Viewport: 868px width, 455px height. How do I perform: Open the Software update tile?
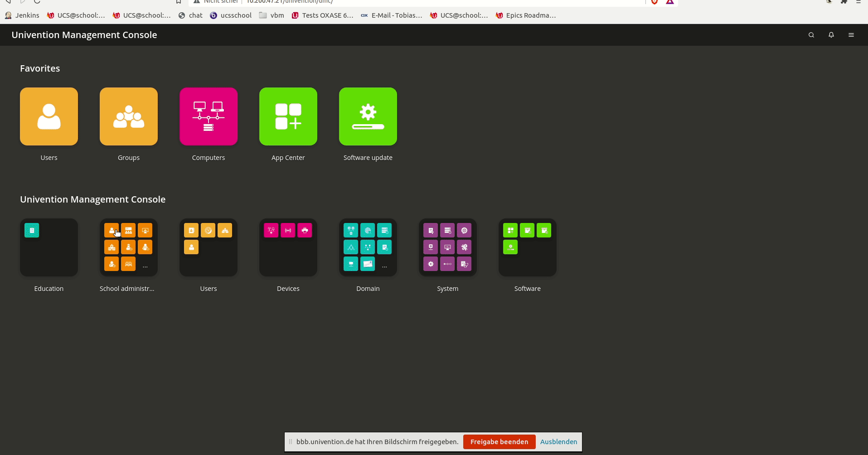point(368,116)
